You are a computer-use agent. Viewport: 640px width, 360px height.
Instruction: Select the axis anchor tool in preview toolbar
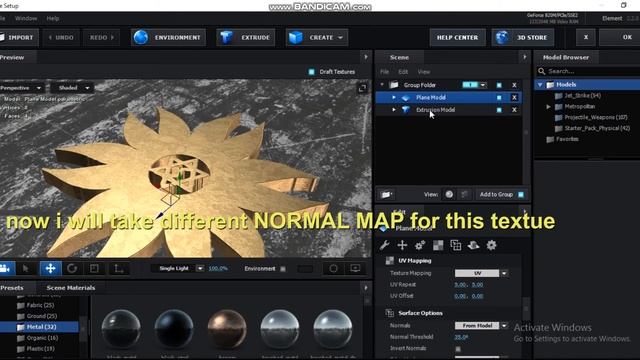tap(118, 268)
